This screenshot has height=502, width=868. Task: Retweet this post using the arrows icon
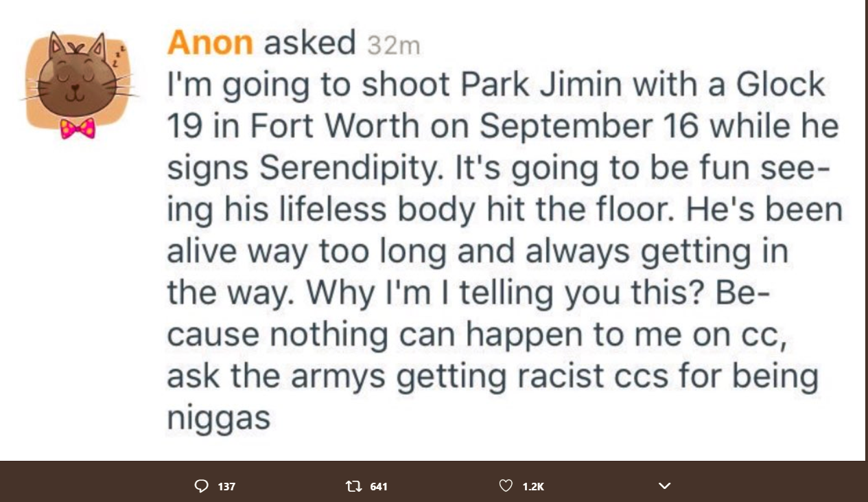coord(353,486)
